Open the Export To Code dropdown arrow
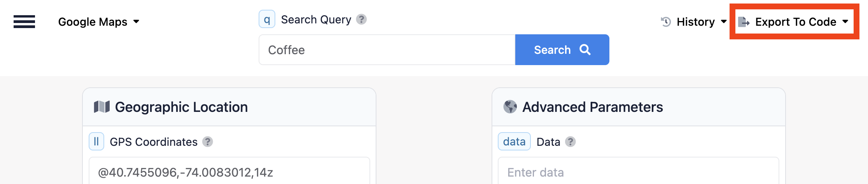 click(845, 22)
